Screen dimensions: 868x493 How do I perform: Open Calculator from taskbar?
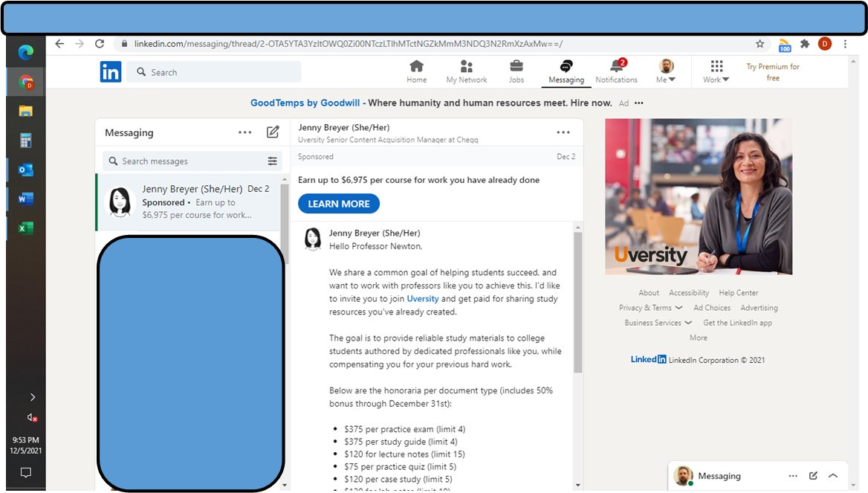pyautogui.click(x=25, y=140)
